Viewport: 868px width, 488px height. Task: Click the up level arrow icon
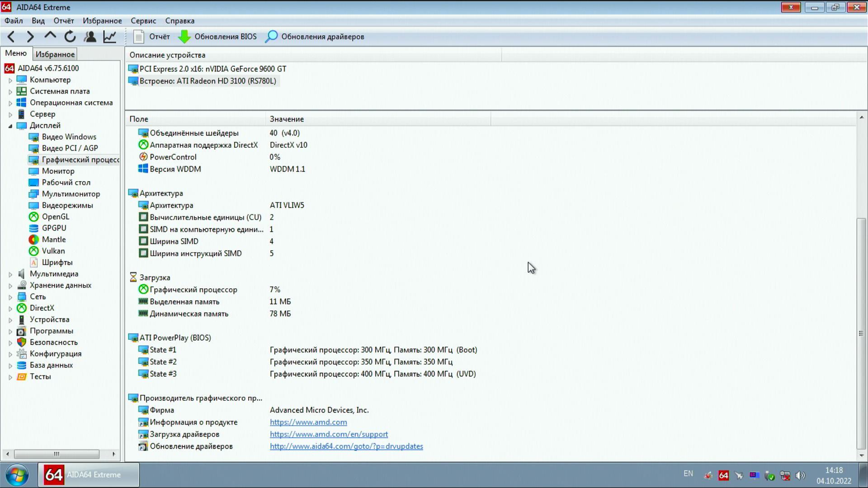coord(50,36)
